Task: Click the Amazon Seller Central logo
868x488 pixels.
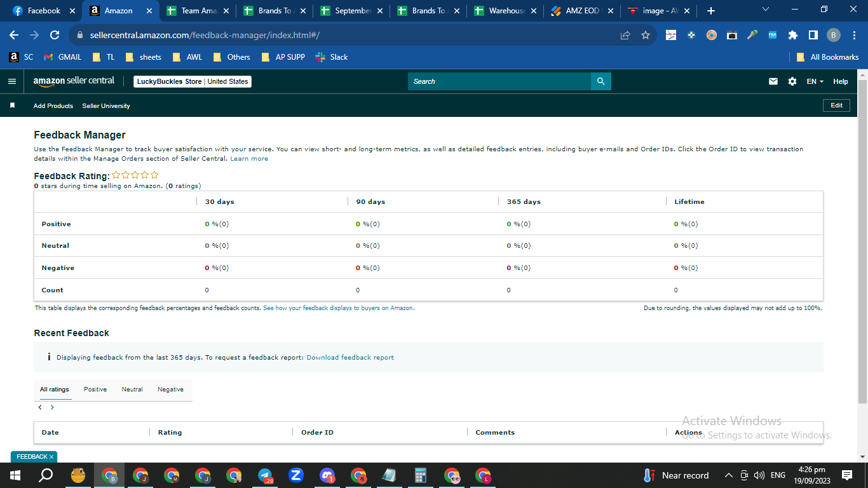Action: 74,81
